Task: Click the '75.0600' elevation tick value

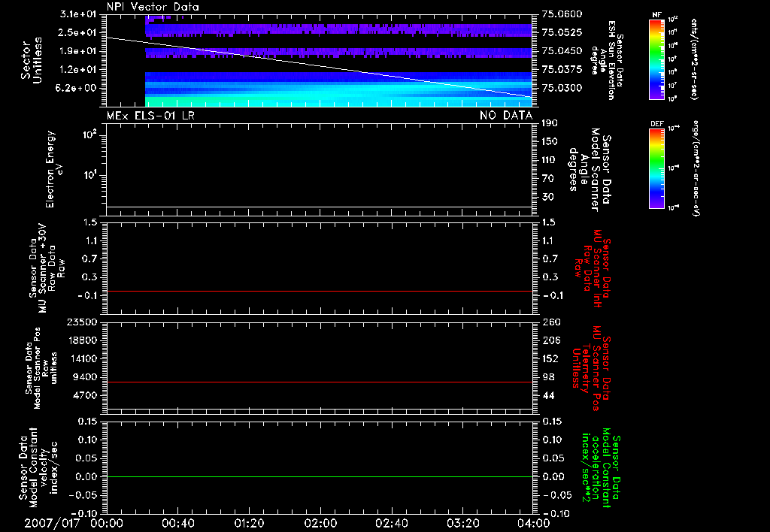Action: [x=562, y=14]
